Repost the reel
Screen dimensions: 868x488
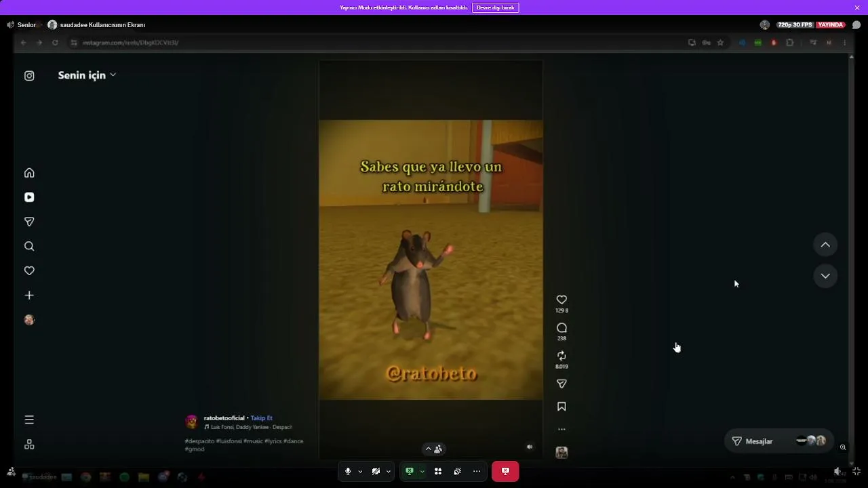(561, 356)
